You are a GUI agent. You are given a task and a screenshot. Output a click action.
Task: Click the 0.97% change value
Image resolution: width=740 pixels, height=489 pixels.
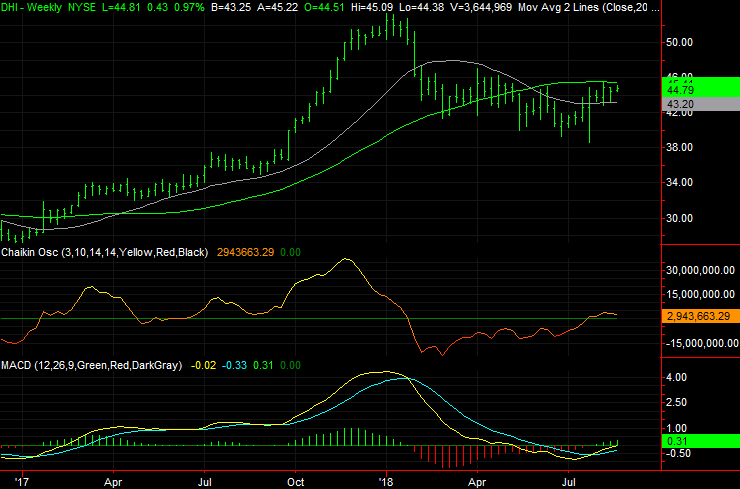pos(188,7)
